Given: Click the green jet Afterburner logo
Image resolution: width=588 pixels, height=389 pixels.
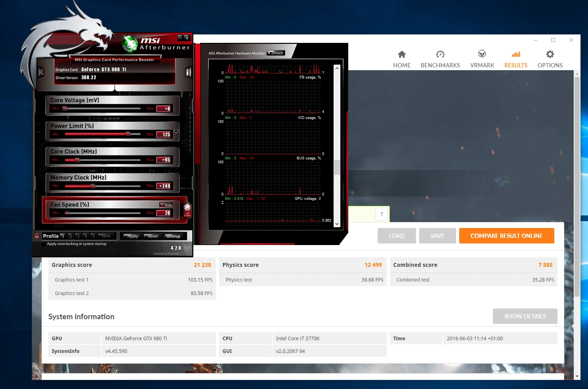Looking at the screenshot, I should 129,44.
